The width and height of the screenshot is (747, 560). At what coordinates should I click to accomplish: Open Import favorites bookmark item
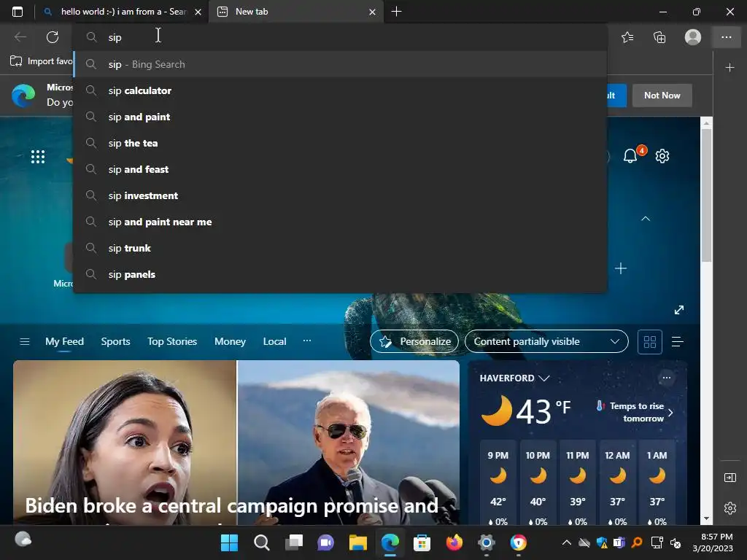pos(41,61)
